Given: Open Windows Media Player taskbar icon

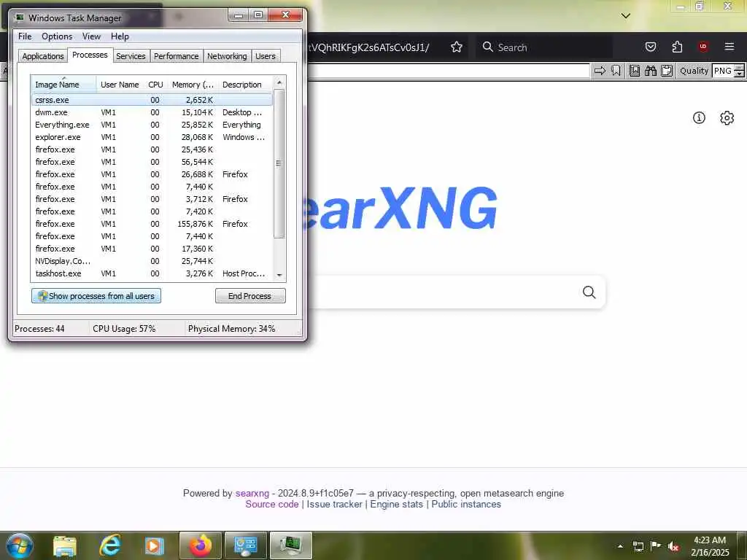Looking at the screenshot, I should [154, 546].
